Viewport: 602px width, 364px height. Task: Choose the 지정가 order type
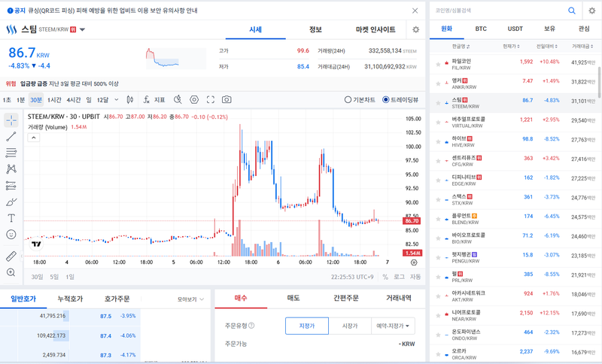tap(307, 326)
